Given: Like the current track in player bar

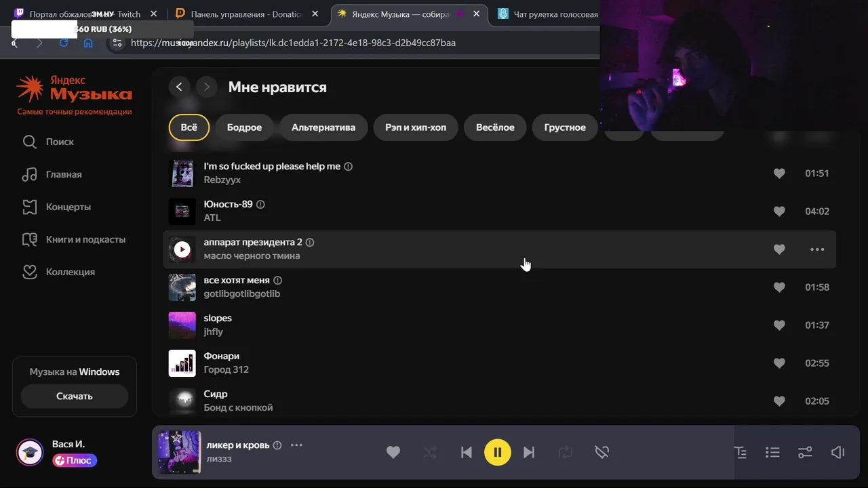Looking at the screenshot, I should 393,452.
